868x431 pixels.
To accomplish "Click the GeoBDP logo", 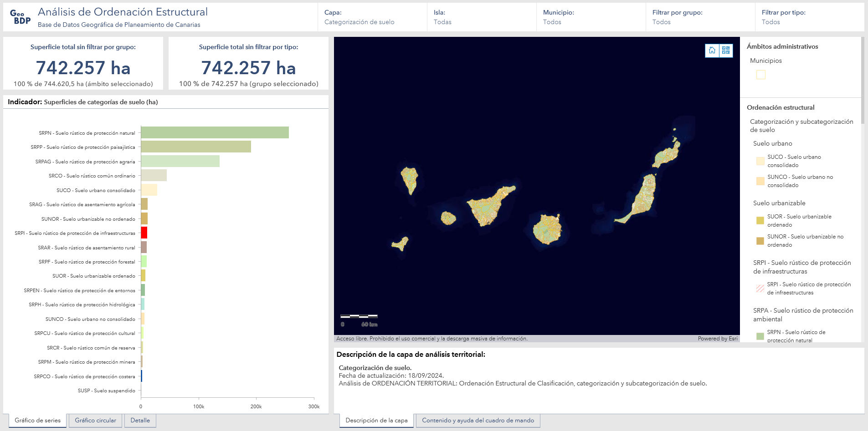I will pos(20,17).
